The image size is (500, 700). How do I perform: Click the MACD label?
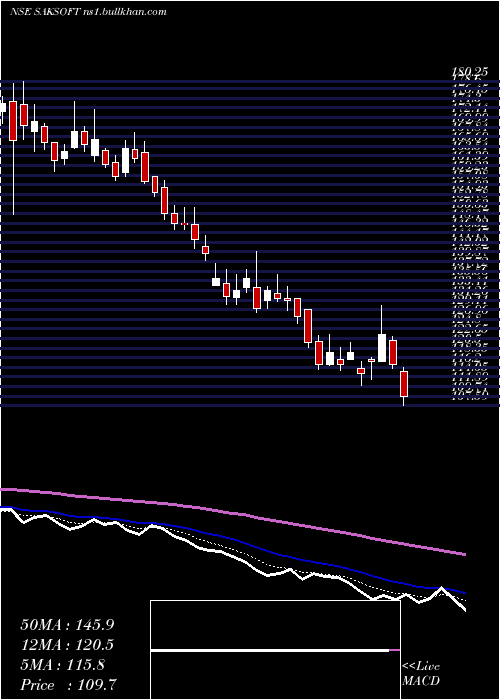tap(420, 681)
